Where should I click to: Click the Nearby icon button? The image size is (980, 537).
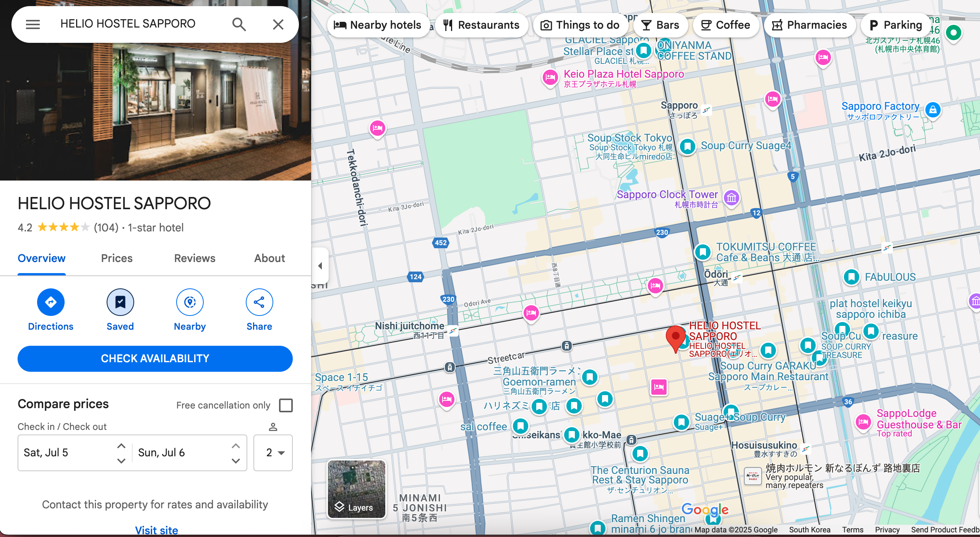(x=190, y=302)
